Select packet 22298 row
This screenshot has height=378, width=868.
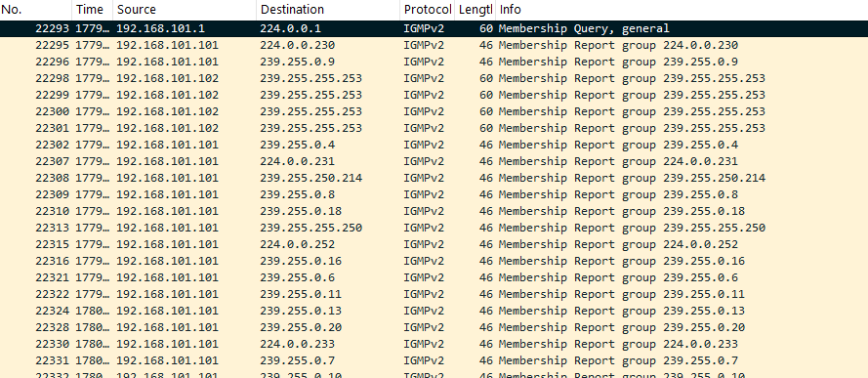point(434,78)
